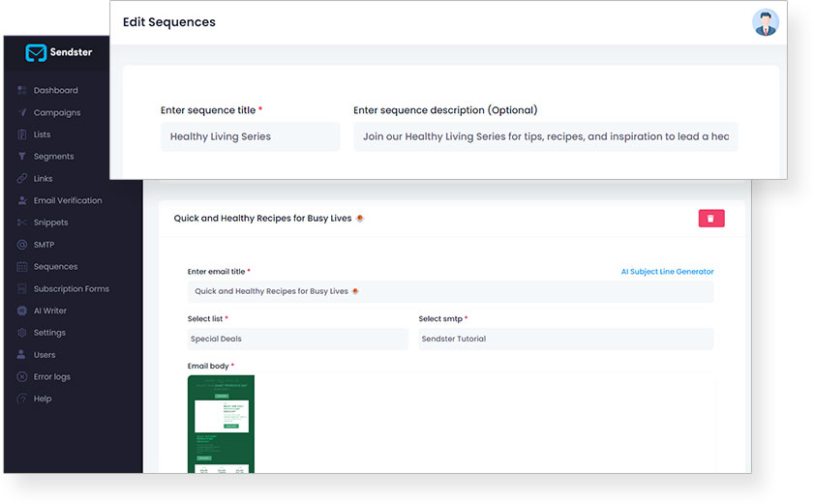Navigate to Lists page
Screen dimensions: 814x504
(x=42, y=134)
